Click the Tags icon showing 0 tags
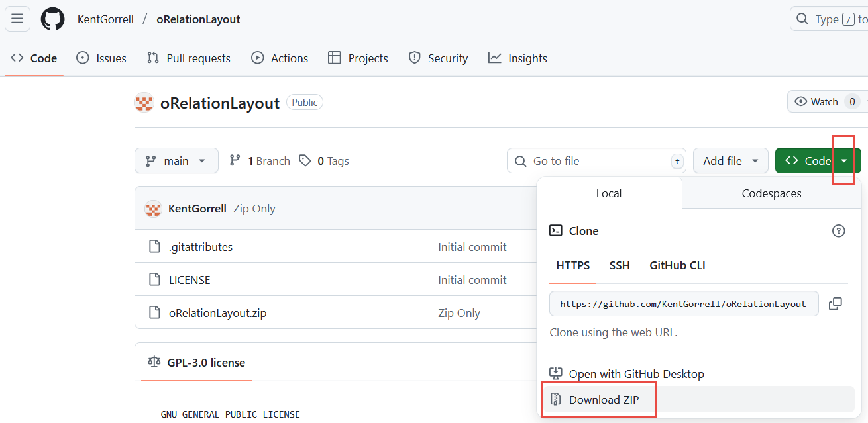This screenshot has height=423, width=868. click(x=305, y=161)
